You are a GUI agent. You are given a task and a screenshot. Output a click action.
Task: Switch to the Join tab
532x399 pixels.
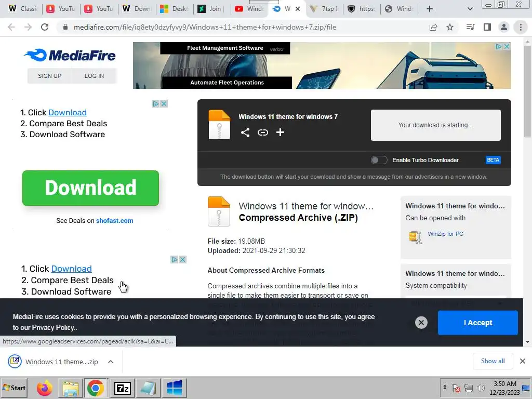[212, 9]
